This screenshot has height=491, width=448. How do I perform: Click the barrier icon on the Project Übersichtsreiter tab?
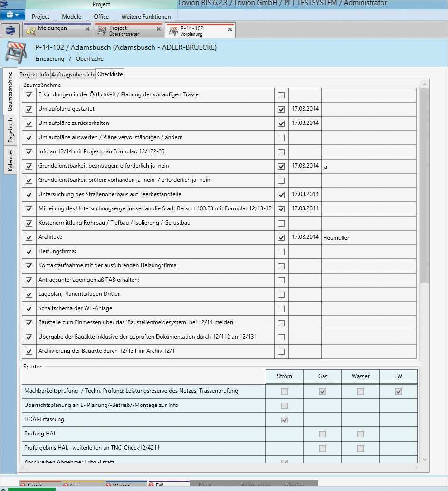point(102,31)
